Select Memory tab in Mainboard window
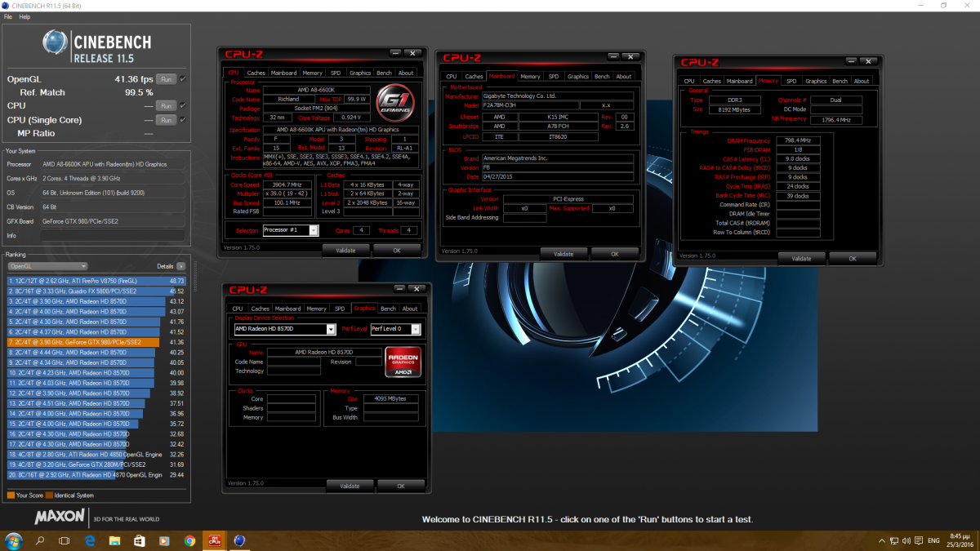The image size is (980, 551). coord(530,76)
